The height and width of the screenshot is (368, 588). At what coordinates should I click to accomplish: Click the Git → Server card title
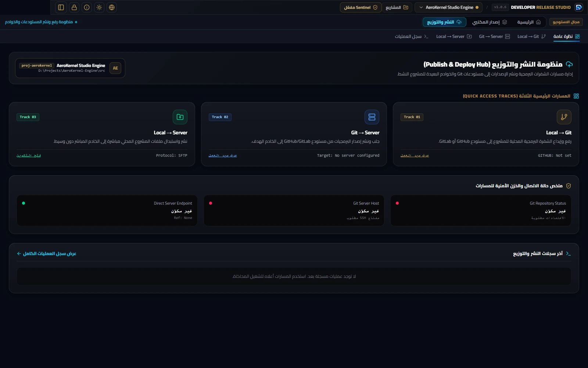[365, 133]
